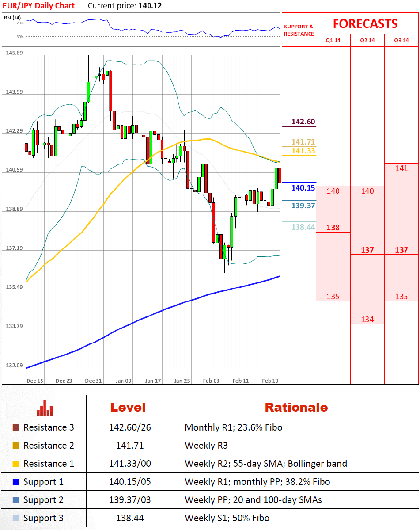
Task: Click the FORECASTS heading
Action: pyautogui.click(x=365, y=23)
